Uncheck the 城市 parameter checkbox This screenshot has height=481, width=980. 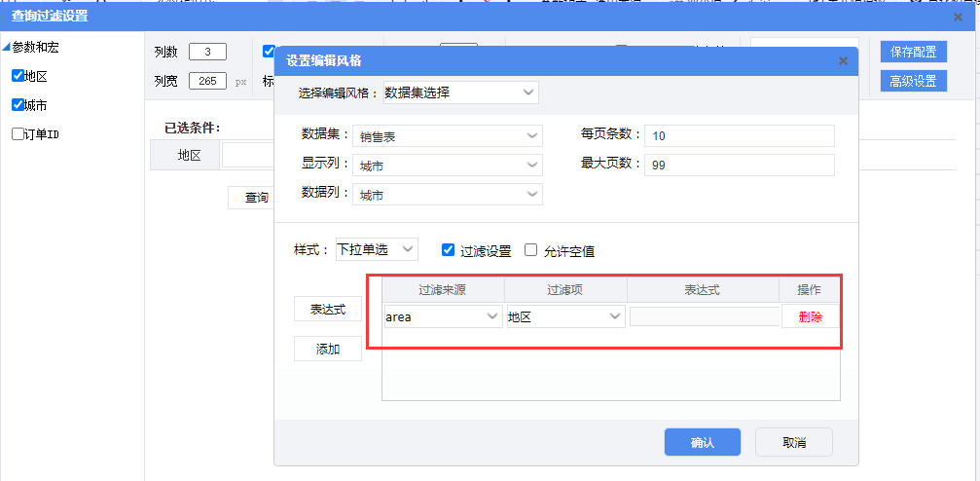18,105
